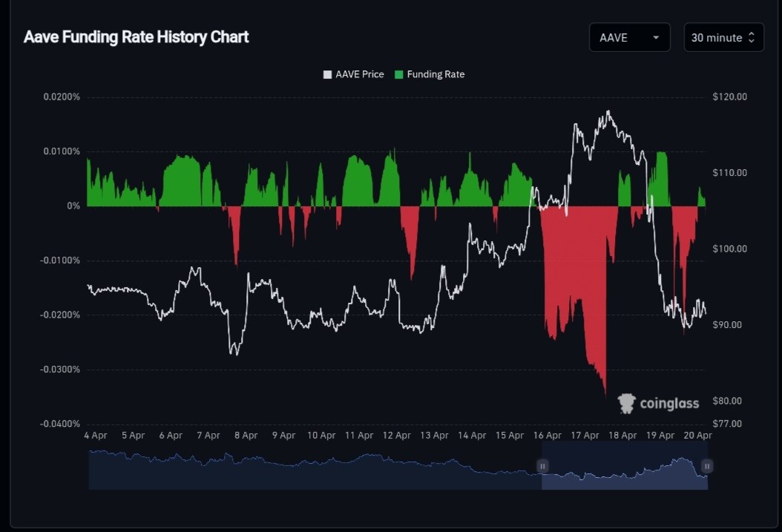The width and height of the screenshot is (782, 532).
Task: Click the up-down chevron on interval selector
Action: [x=751, y=38]
